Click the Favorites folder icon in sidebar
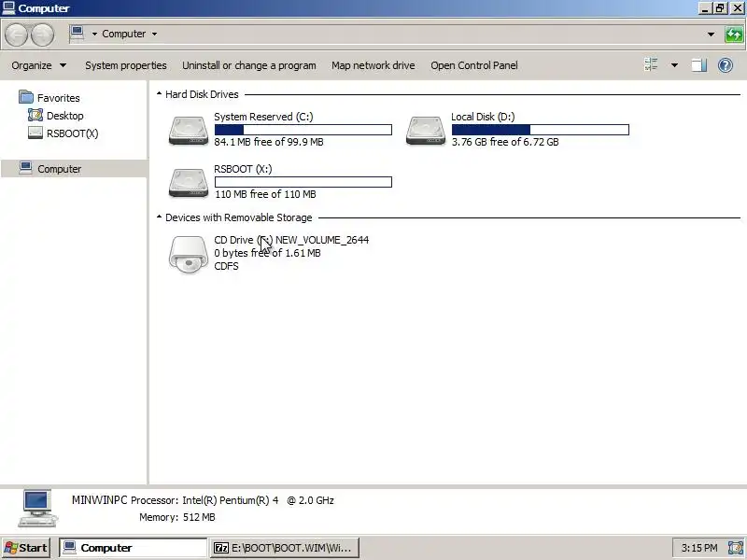 (x=26, y=97)
